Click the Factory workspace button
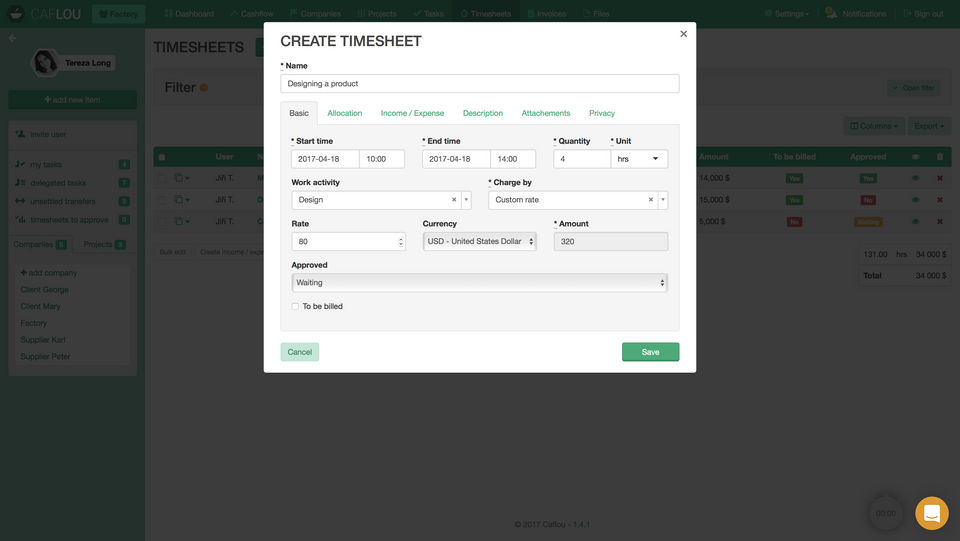This screenshot has width=960, height=541. (119, 13)
